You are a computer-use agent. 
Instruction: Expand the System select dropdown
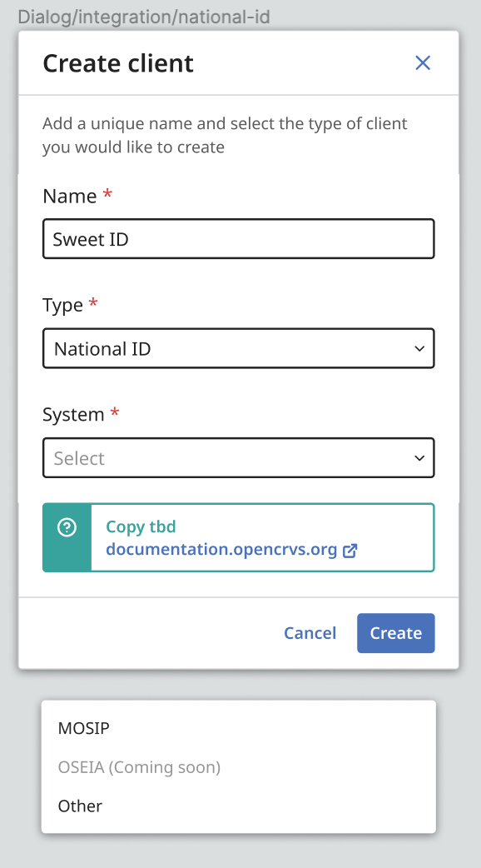239,457
